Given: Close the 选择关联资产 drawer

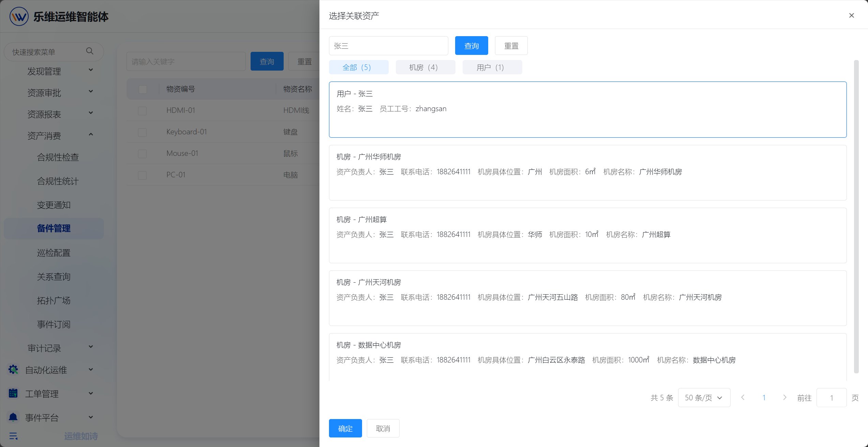Looking at the screenshot, I should coord(851,15).
